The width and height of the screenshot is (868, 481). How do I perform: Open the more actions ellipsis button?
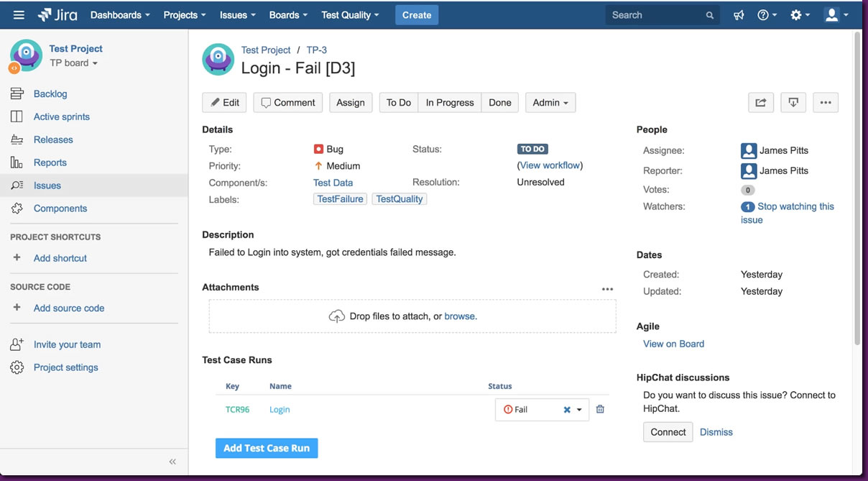tap(826, 103)
